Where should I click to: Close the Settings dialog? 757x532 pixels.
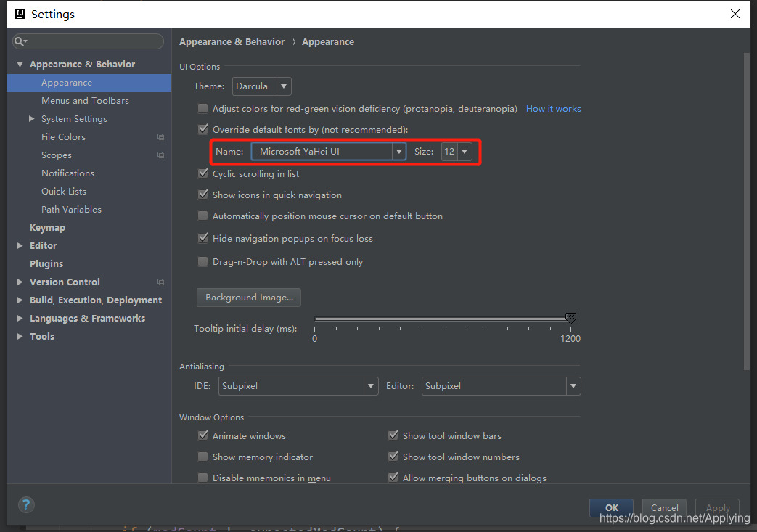coord(735,14)
